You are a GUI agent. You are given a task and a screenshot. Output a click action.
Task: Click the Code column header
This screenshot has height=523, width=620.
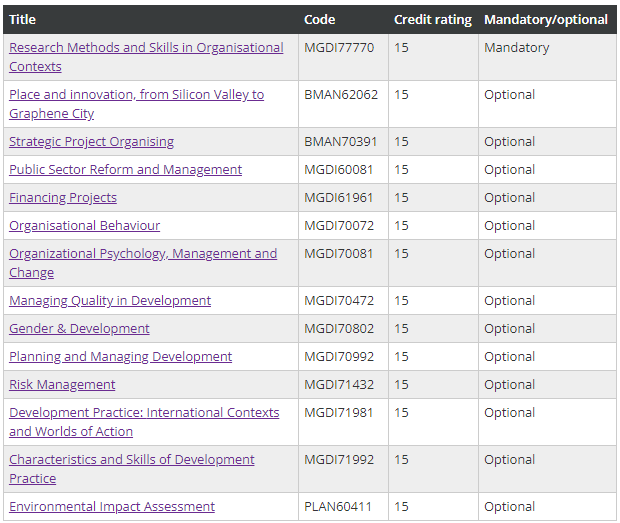tap(319, 19)
